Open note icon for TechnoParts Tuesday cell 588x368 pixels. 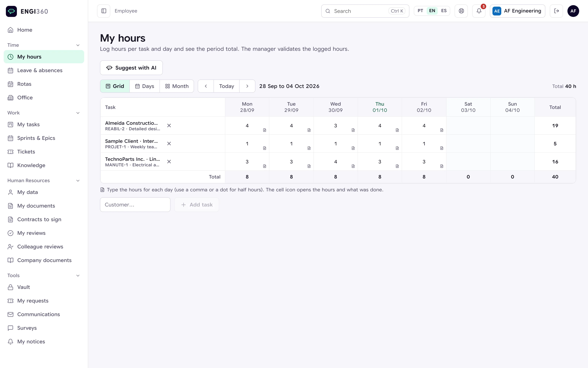point(309,166)
